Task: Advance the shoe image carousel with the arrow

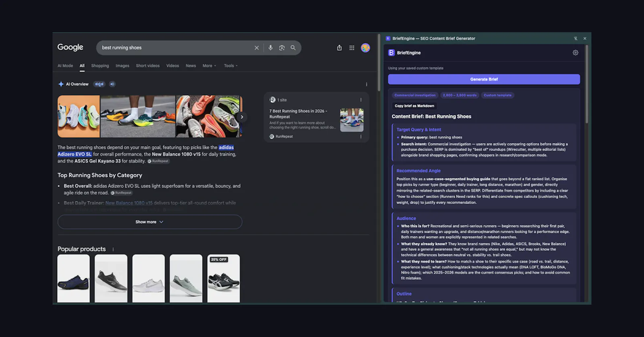Action: [x=242, y=117]
